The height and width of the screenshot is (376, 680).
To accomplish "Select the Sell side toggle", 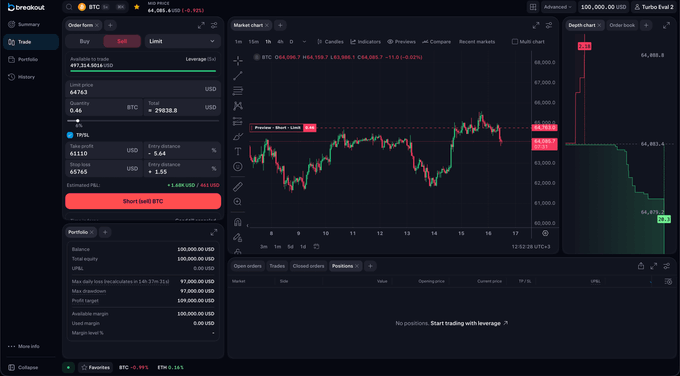I will coord(122,41).
